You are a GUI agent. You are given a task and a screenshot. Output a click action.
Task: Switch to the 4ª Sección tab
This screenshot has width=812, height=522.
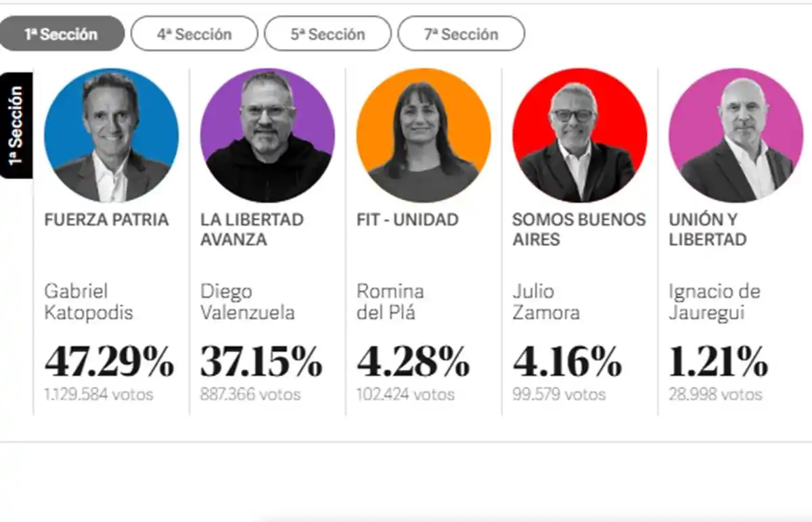(194, 32)
